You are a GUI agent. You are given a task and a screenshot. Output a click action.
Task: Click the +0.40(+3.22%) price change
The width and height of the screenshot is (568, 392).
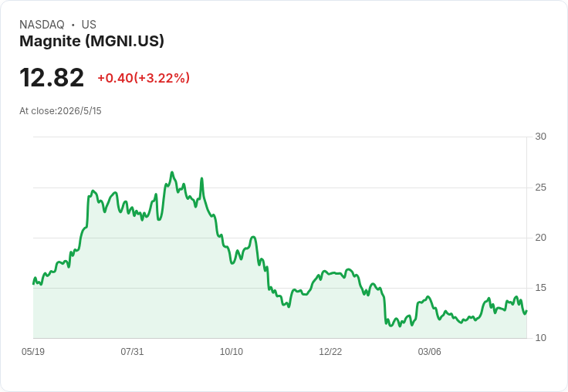pos(144,78)
